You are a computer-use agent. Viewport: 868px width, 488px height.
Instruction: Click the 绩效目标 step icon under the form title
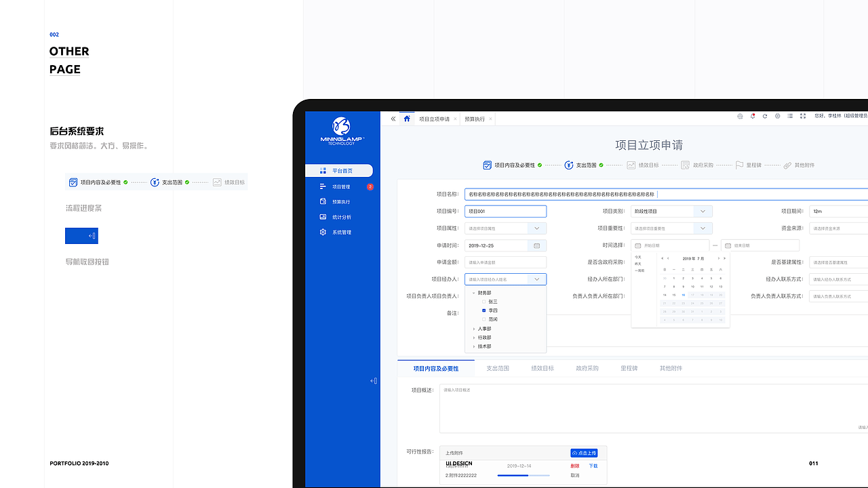pos(631,165)
